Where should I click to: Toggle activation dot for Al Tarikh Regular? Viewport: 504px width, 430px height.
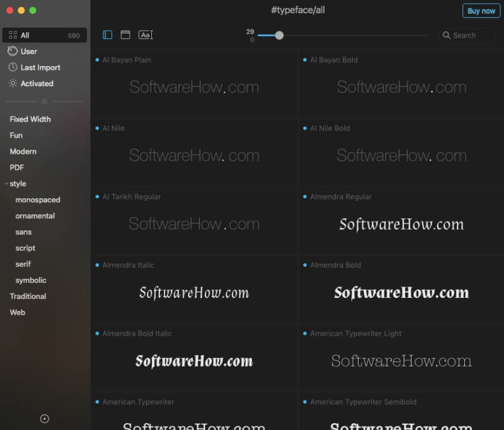[x=97, y=196]
